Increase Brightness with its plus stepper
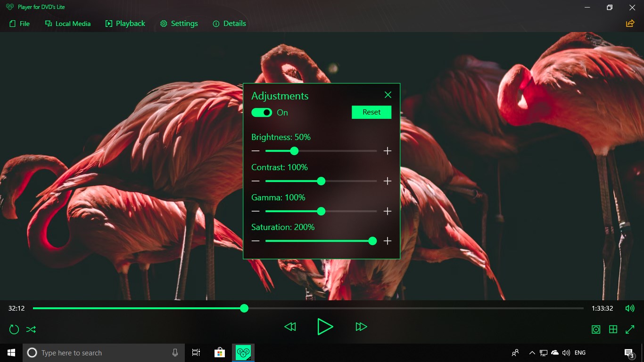The image size is (644, 362). 387,151
